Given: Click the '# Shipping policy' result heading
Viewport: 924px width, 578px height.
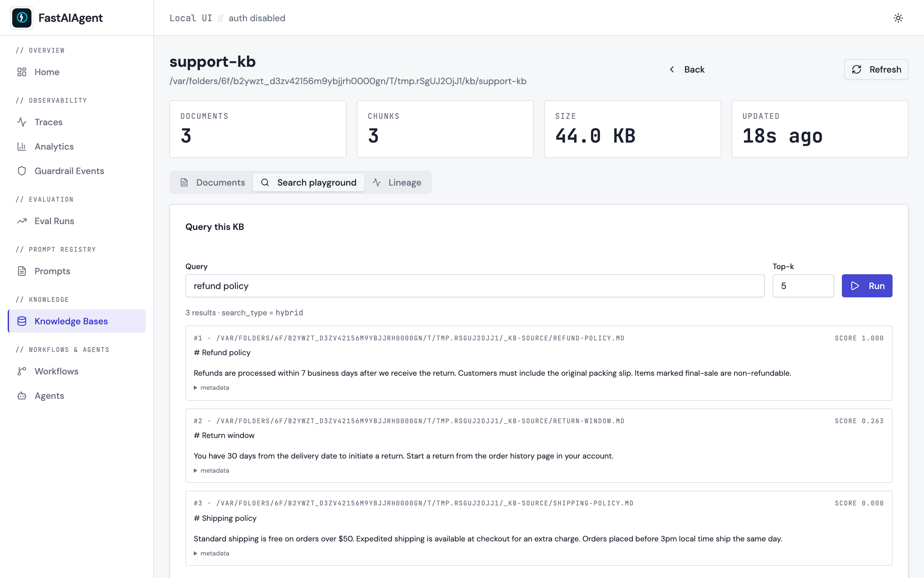Looking at the screenshot, I should pos(225,518).
